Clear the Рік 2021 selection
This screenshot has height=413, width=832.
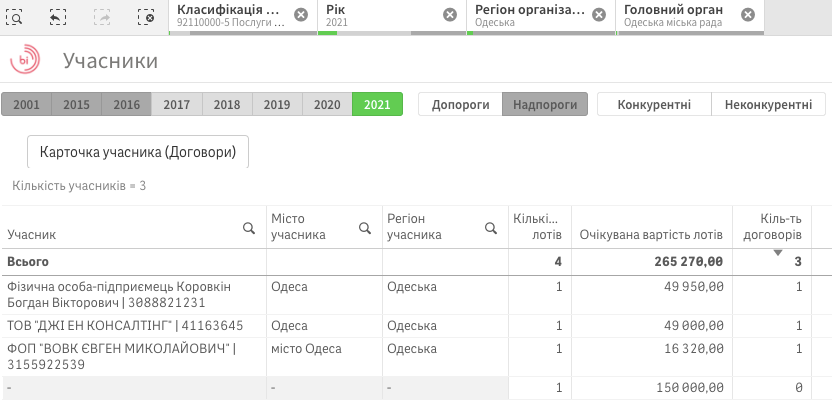click(450, 15)
